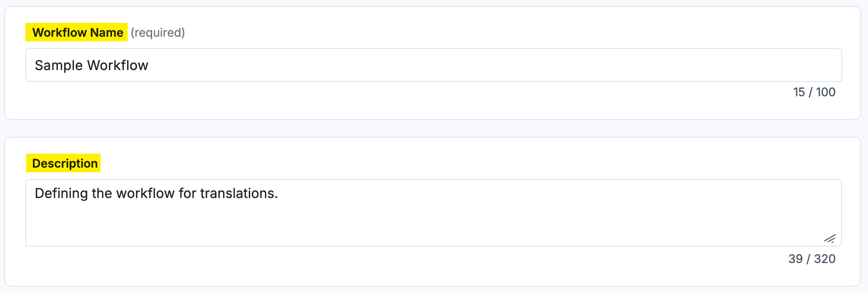Viewport: 868px width, 293px height.
Task: Click the highlighted 'Description' label
Action: (64, 163)
